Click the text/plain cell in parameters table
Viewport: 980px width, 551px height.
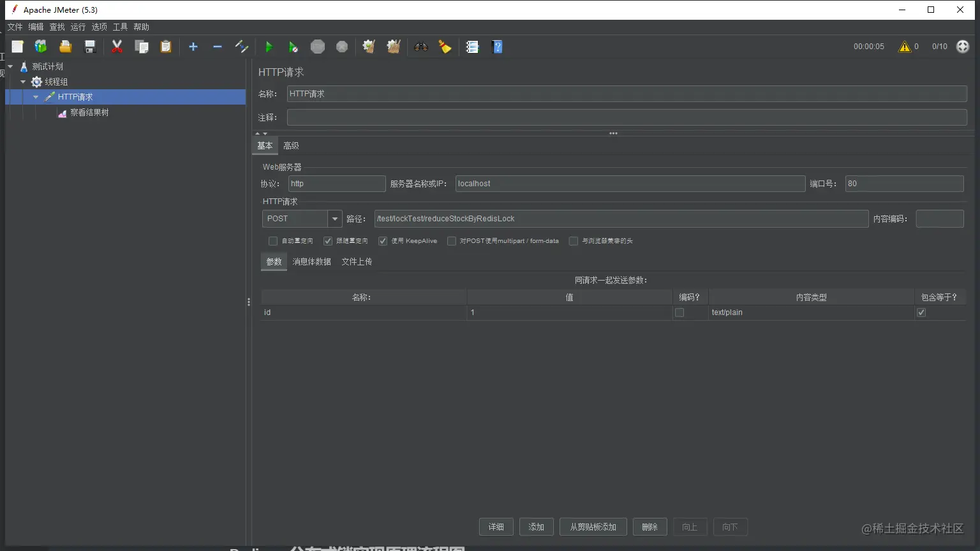coord(811,312)
